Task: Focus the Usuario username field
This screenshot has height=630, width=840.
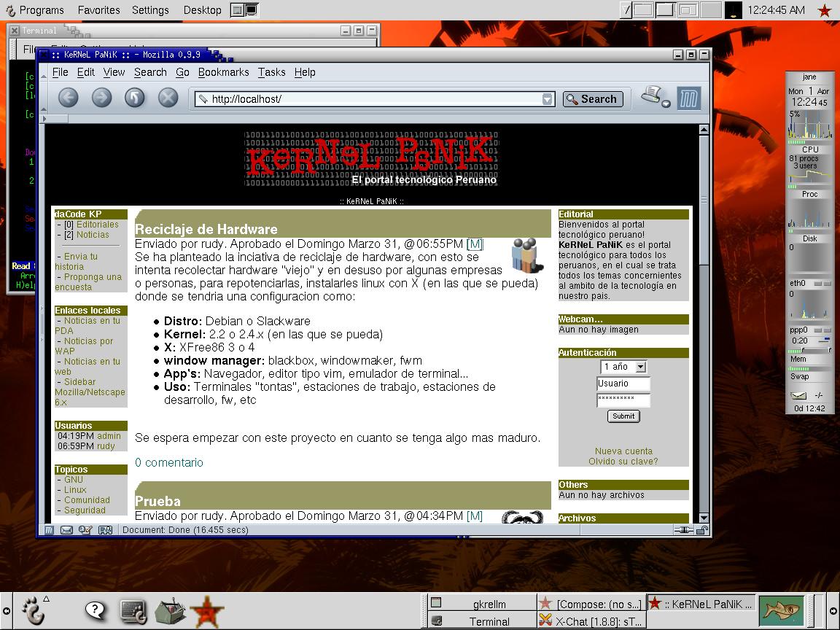Action: click(x=623, y=384)
